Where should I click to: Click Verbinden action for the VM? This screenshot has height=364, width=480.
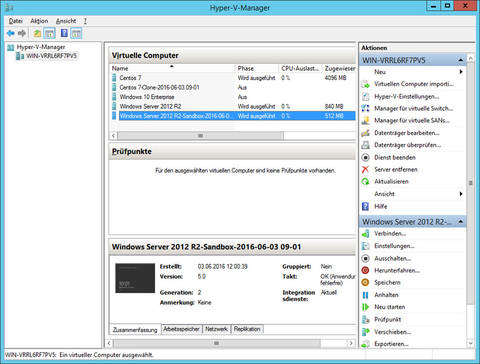pyautogui.click(x=390, y=234)
